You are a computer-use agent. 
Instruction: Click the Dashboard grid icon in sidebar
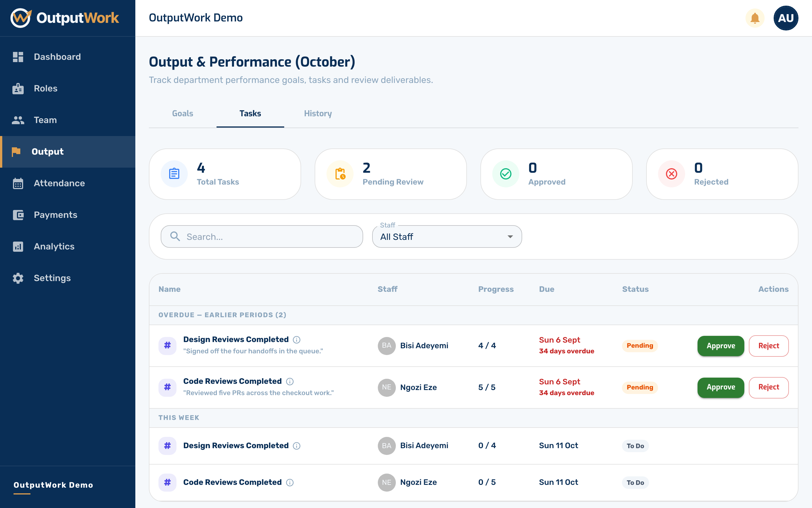coord(18,57)
